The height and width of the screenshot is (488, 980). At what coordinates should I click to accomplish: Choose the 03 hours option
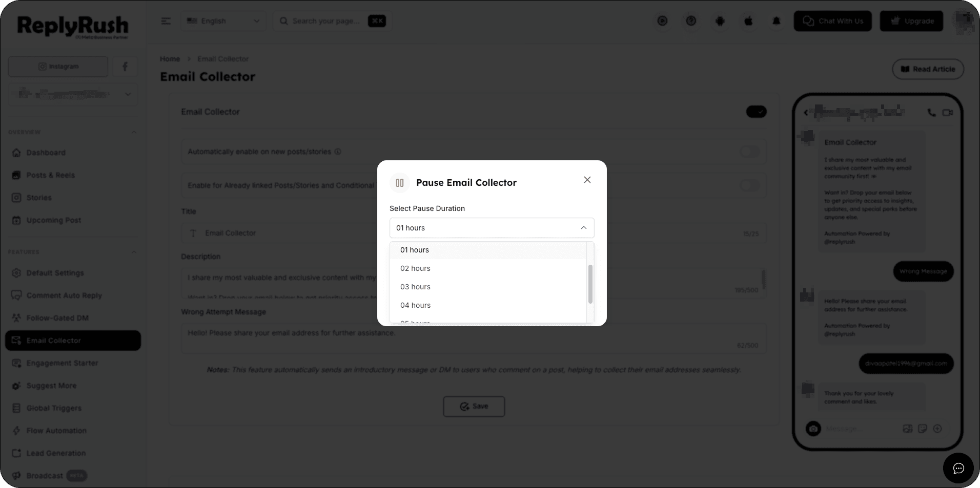(488, 287)
